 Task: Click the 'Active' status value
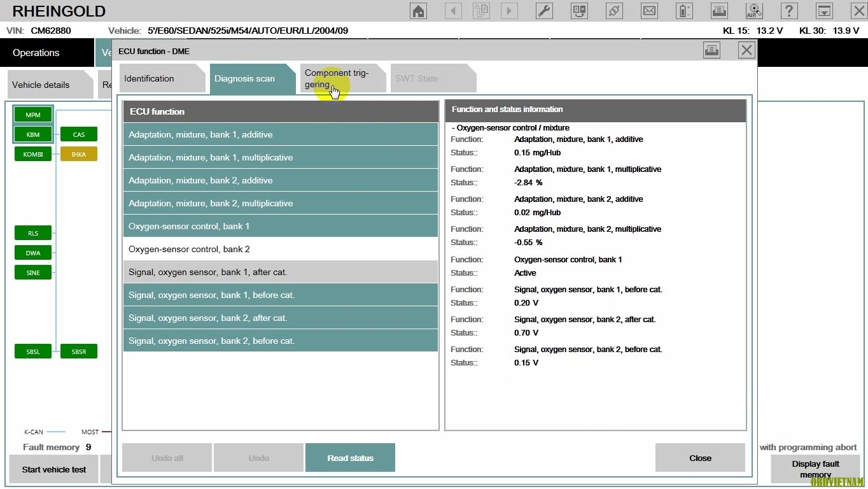525,273
